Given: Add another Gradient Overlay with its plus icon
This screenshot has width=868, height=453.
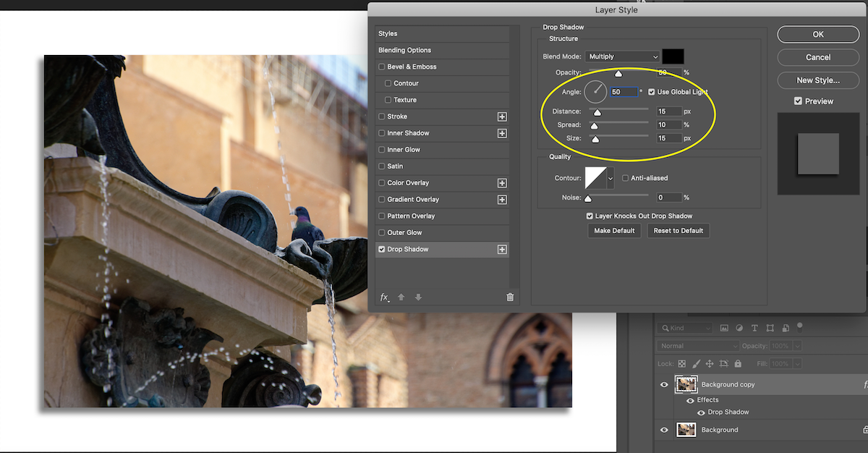Looking at the screenshot, I should point(502,200).
